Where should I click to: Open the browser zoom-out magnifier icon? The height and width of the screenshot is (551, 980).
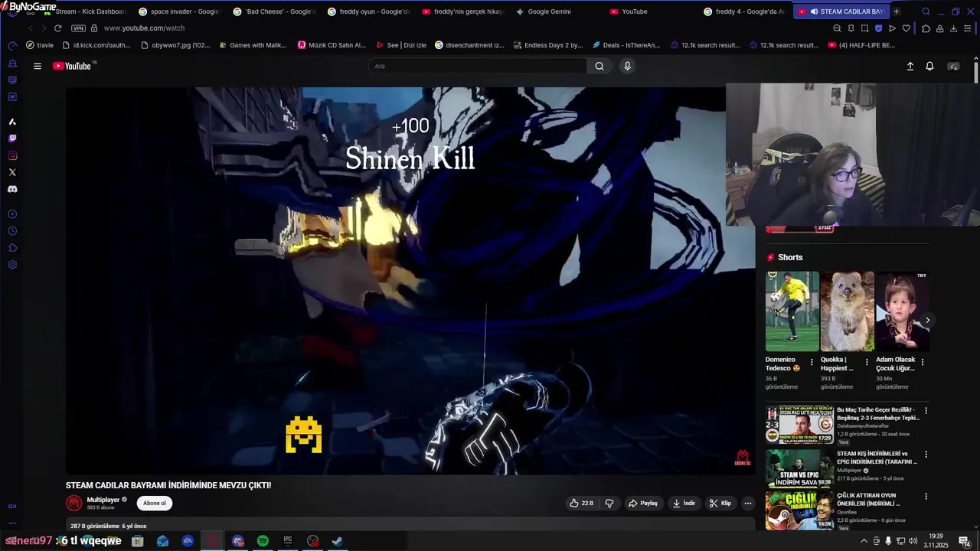(x=837, y=28)
